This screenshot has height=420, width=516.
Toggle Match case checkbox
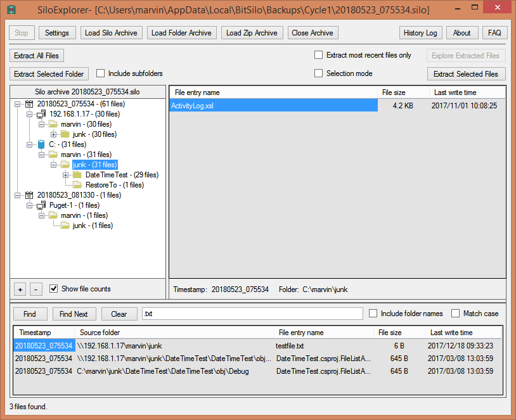pos(455,314)
